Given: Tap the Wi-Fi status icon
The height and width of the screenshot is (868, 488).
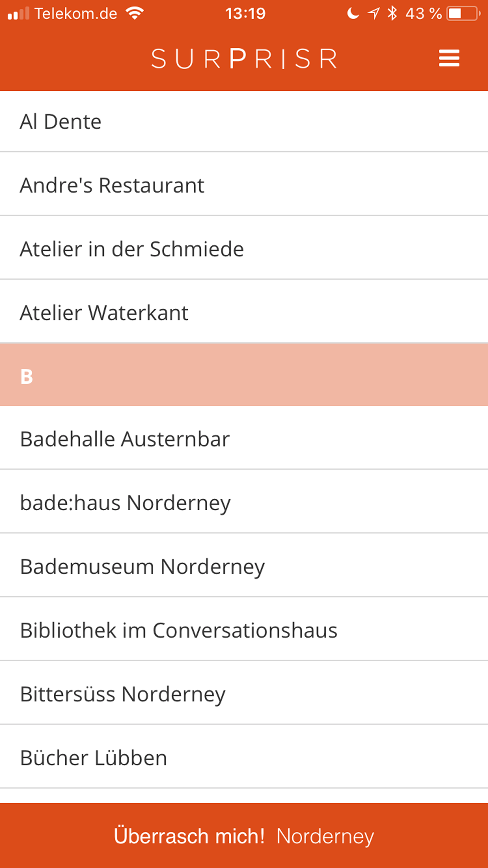Looking at the screenshot, I should click(135, 14).
